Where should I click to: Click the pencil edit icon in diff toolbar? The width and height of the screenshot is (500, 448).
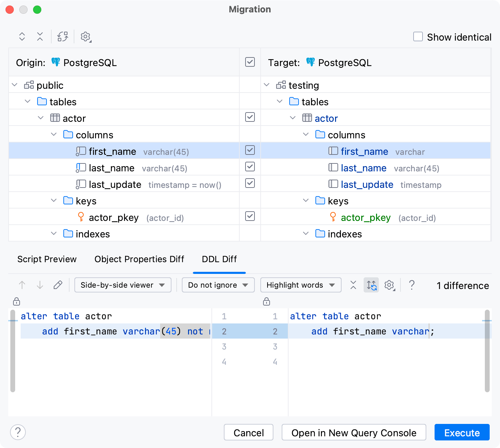[58, 285]
